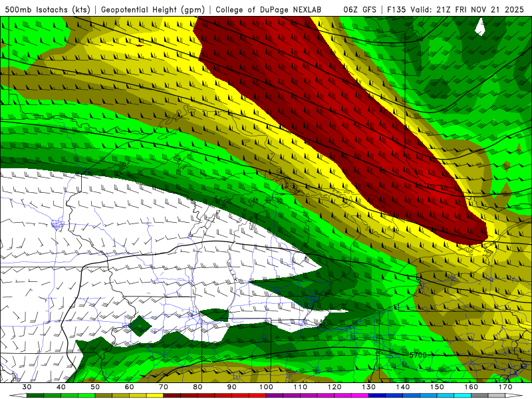Click the legend value '90'
532x399 pixels.
(232, 387)
